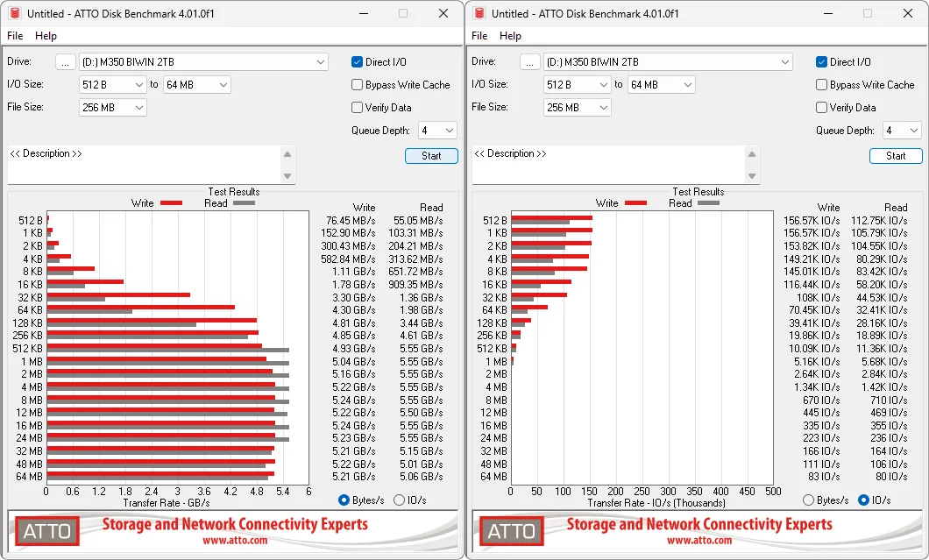Select IO/s radio button in left window

[x=399, y=500]
